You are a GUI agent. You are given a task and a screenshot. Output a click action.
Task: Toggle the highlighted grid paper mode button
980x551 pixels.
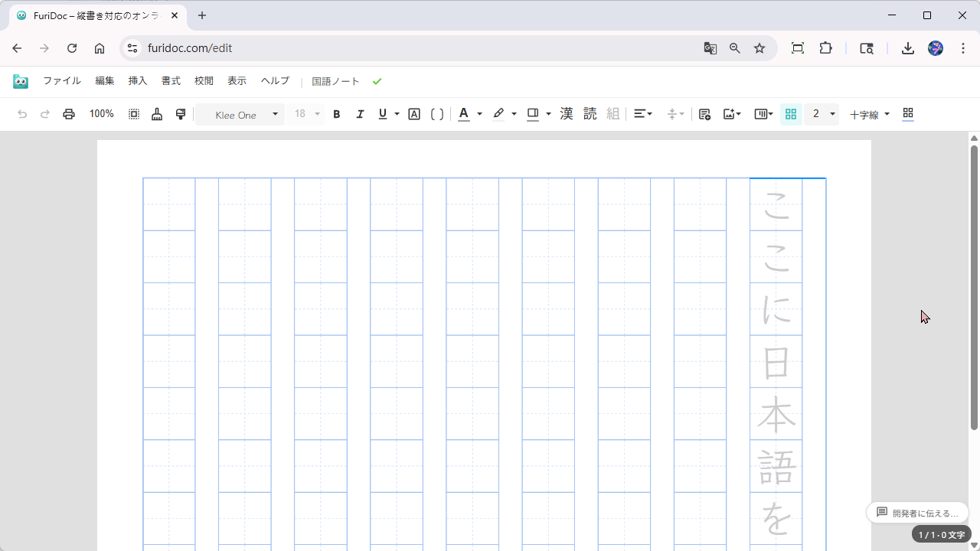click(x=791, y=114)
